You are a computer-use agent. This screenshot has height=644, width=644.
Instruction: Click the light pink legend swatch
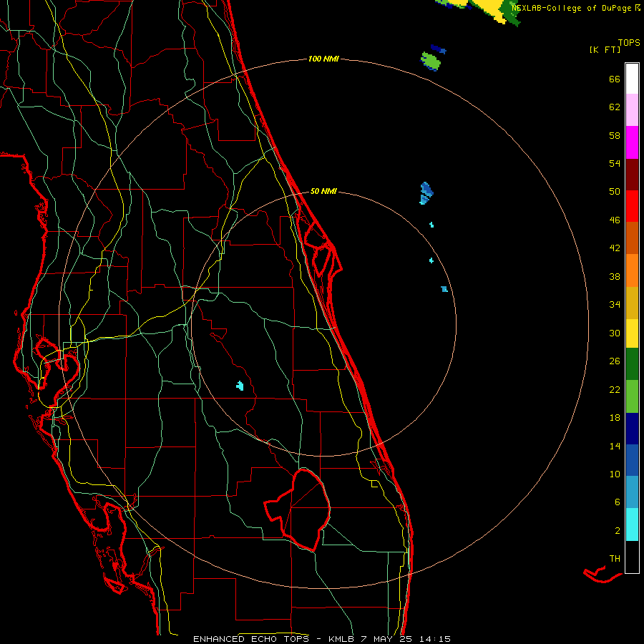632,110
